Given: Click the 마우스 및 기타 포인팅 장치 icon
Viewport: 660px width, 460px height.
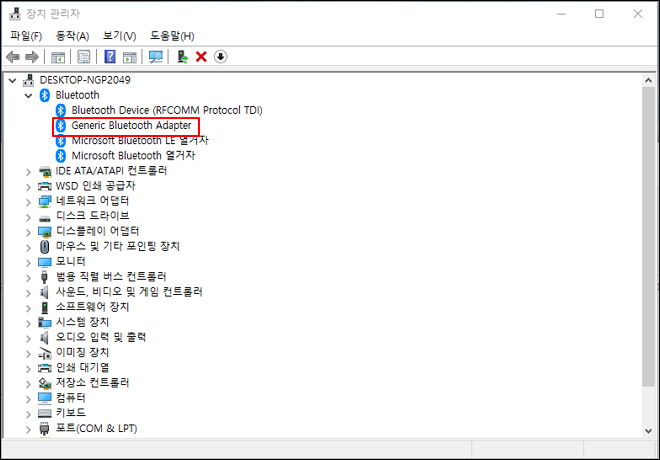Looking at the screenshot, I should pos(45,247).
